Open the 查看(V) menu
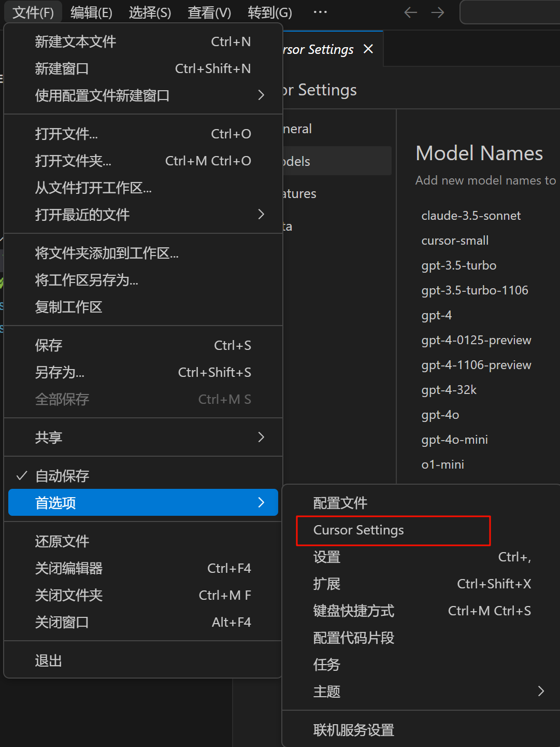 tap(209, 12)
